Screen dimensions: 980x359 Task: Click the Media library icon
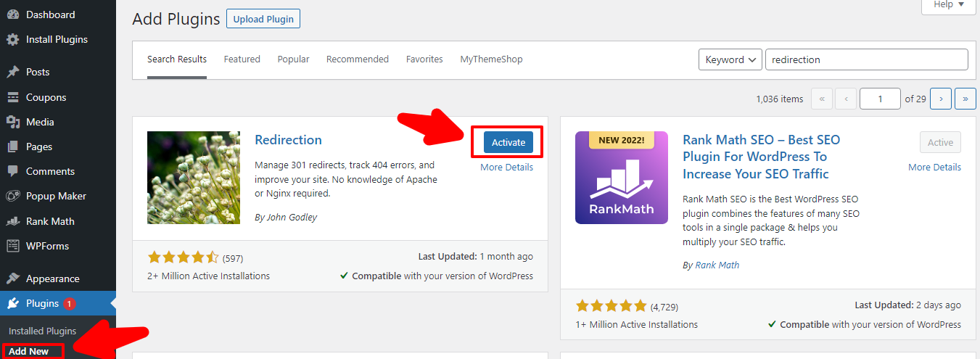coord(12,122)
